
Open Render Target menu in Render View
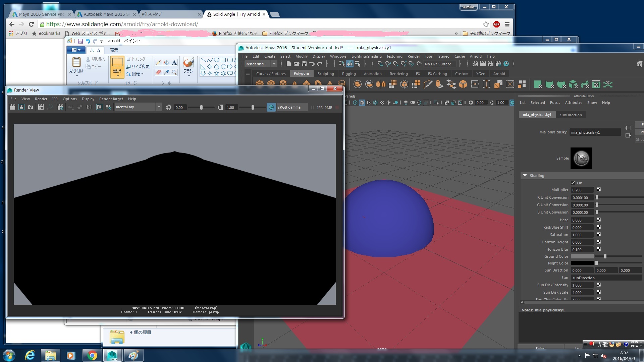[111, 99]
